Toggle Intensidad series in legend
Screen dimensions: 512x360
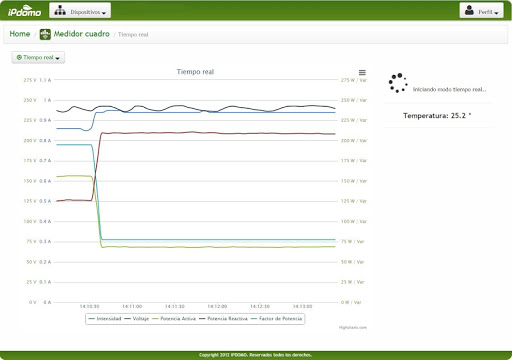click(105, 319)
